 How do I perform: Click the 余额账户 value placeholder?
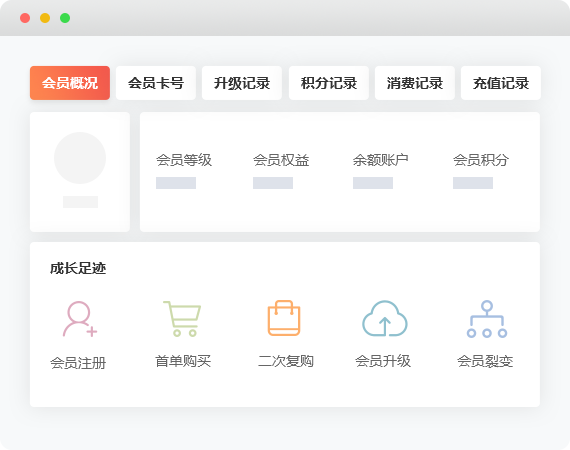pyautogui.click(x=373, y=183)
